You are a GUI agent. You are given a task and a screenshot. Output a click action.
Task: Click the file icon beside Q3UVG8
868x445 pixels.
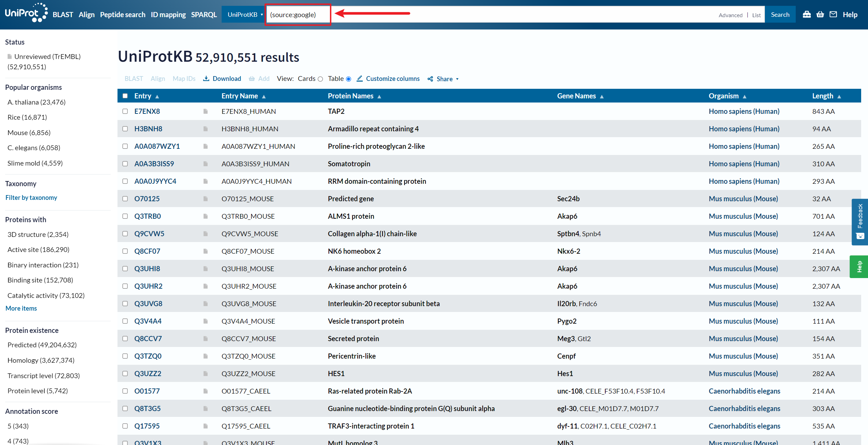pos(206,303)
